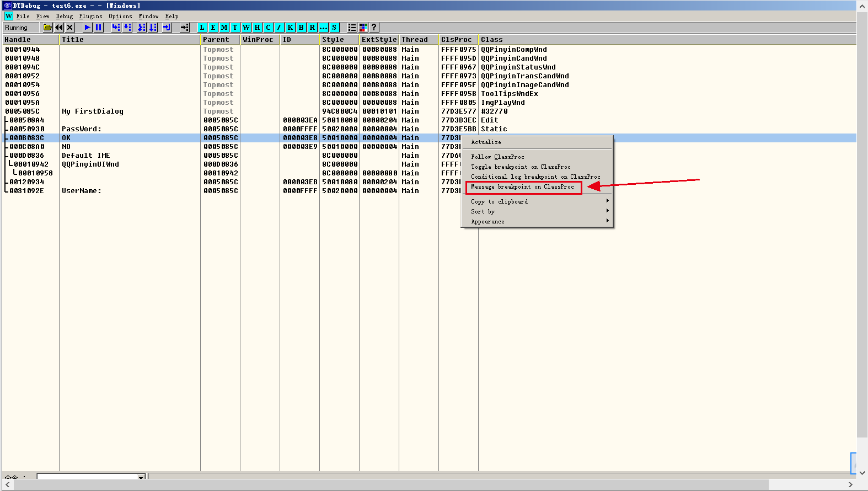This screenshot has width=868, height=491.
Task: Choose Actualize in the context menu
Action: (x=537, y=142)
